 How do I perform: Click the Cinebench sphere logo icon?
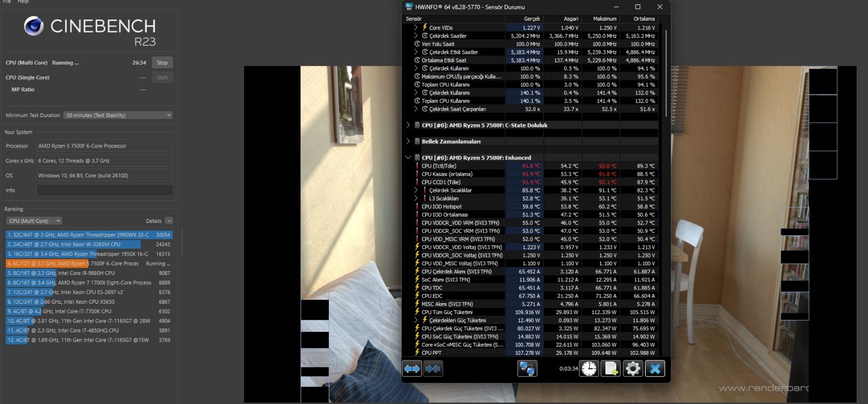tap(34, 26)
